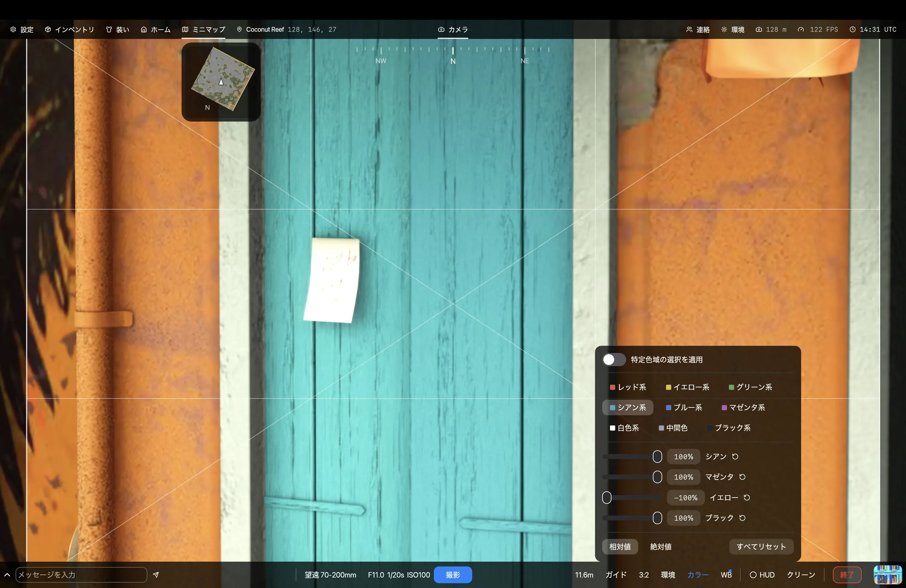This screenshot has width=906, height=588.
Task: Select マゼンタ系 color range
Action: pos(743,407)
